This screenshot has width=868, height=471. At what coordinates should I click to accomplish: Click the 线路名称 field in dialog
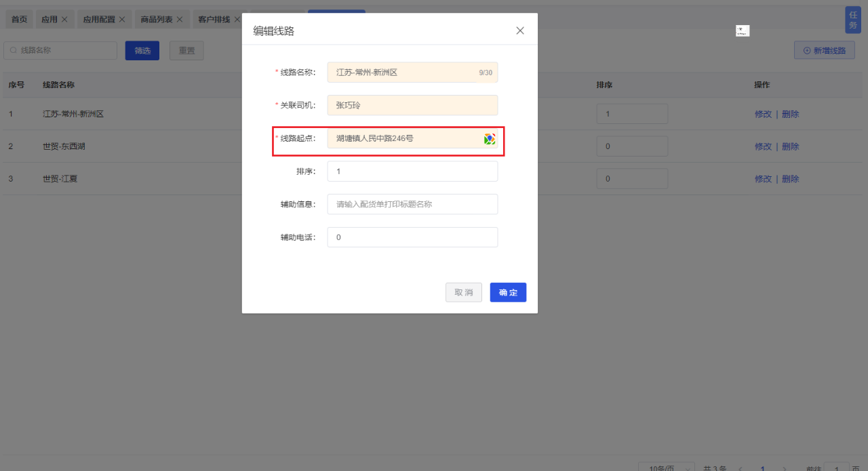[403, 73]
